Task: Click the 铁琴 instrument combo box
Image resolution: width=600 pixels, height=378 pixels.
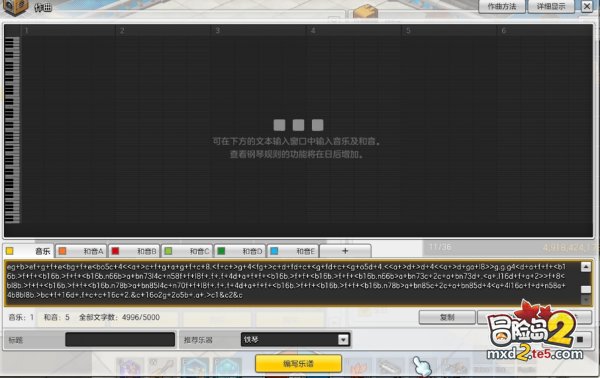Action: pyautogui.click(x=295, y=339)
